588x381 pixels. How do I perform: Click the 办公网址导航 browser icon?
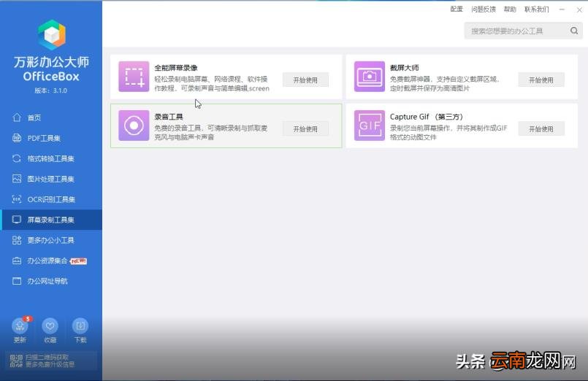point(17,281)
